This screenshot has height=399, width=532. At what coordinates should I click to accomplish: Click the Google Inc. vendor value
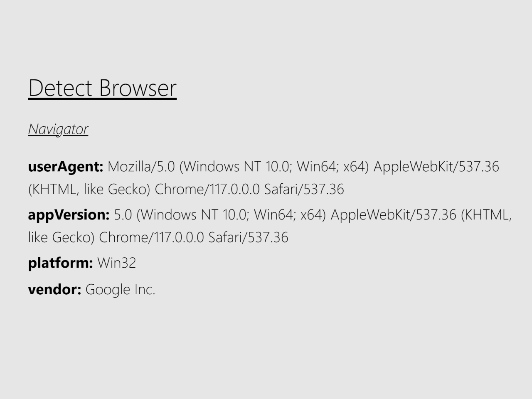pyautogui.click(x=120, y=289)
